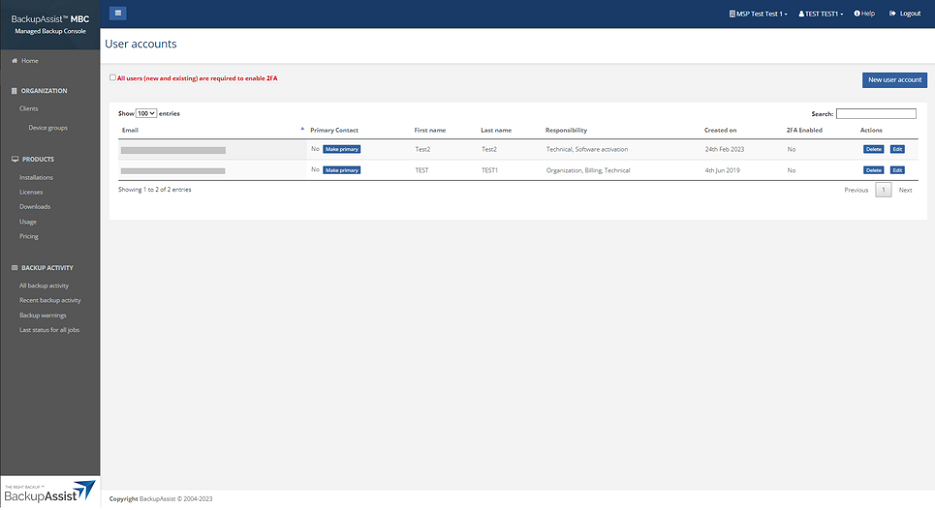This screenshot has height=510, width=935.
Task: Delete the Test2 user account
Action: click(874, 149)
